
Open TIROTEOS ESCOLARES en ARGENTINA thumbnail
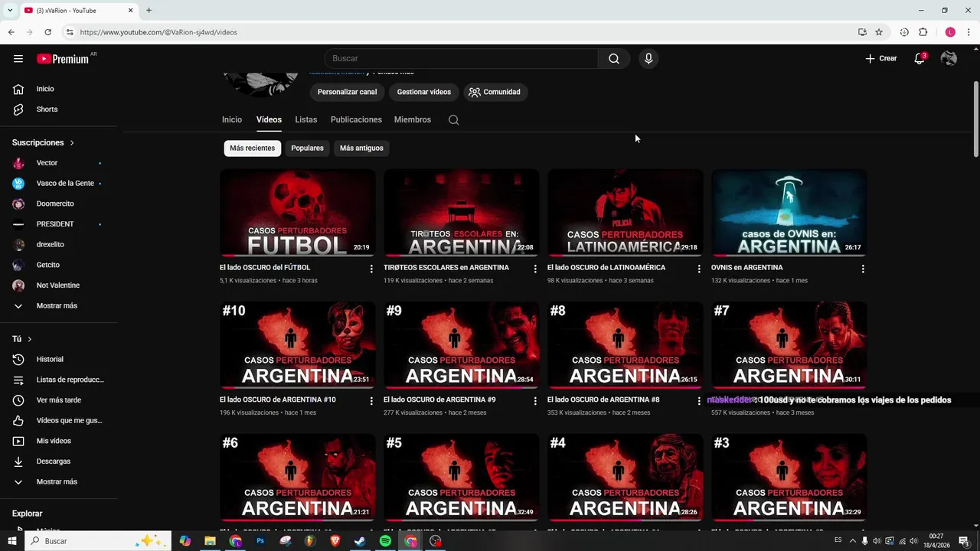462,213
